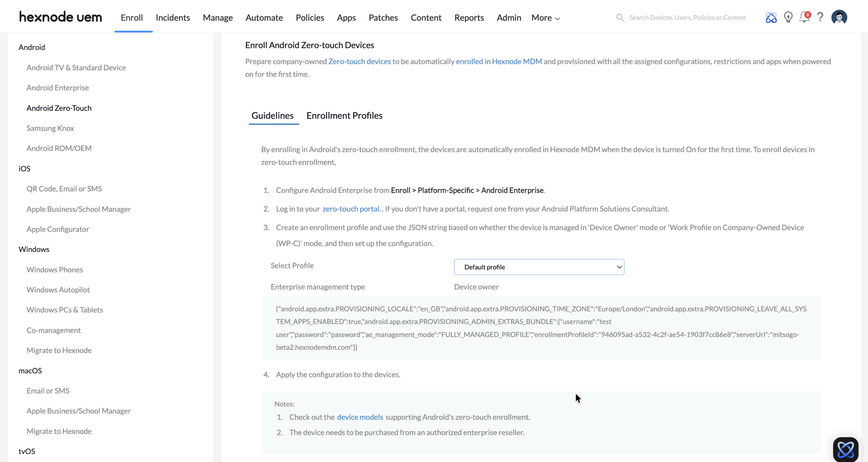The height and width of the screenshot is (462, 868).
Task: Open the Hexnode Genie icon in header
Action: [x=771, y=18]
